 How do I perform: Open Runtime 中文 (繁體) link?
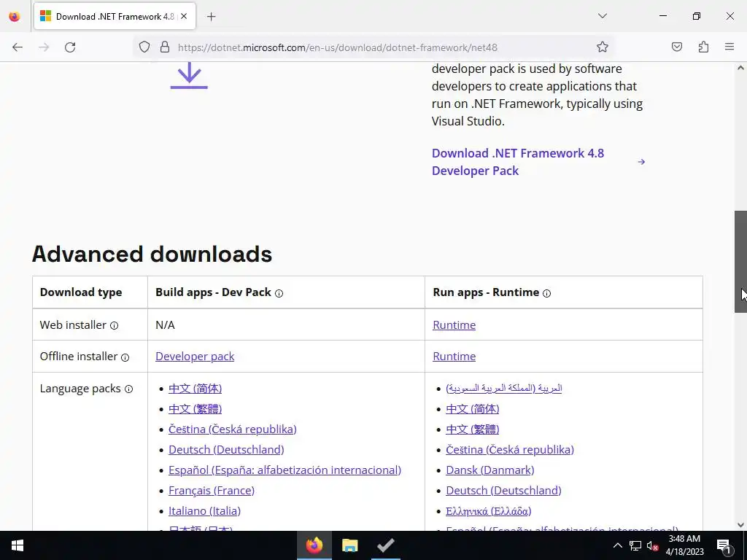473,429
